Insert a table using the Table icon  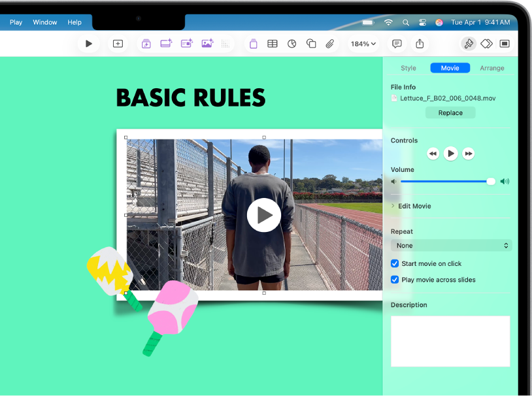pos(273,44)
